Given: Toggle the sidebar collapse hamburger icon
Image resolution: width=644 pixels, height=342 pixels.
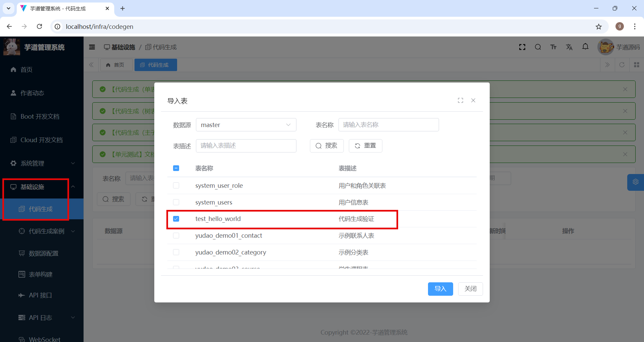Looking at the screenshot, I should coord(92,47).
